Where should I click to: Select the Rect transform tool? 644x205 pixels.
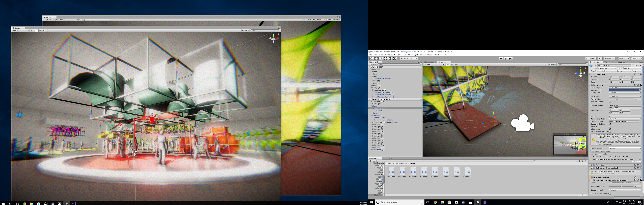tap(390, 58)
